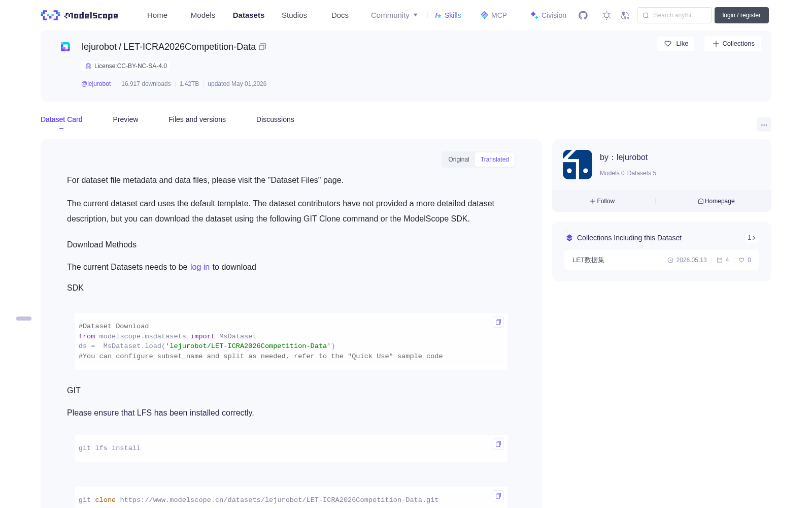Click the heart Like button
This screenshot has height=508, width=812.
[675, 44]
